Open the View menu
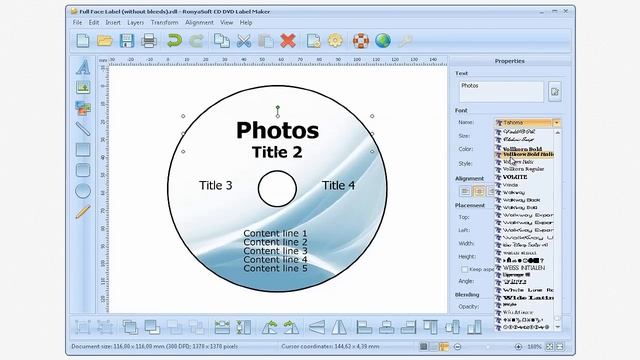The image size is (640, 360). click(x=227, y=22)
